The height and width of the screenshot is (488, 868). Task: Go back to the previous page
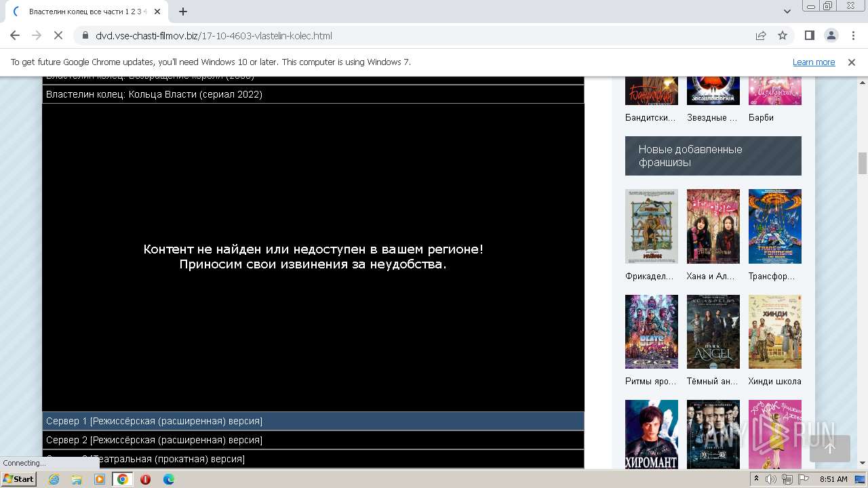15,35
